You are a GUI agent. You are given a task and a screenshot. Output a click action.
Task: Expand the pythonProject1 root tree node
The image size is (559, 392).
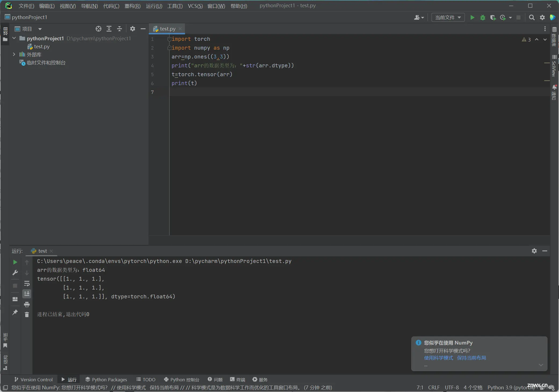tap(14, 38)
